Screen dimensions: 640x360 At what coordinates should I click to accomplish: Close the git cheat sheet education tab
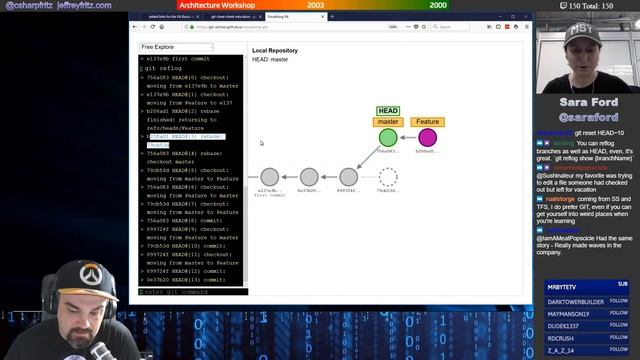coord(260,17)
